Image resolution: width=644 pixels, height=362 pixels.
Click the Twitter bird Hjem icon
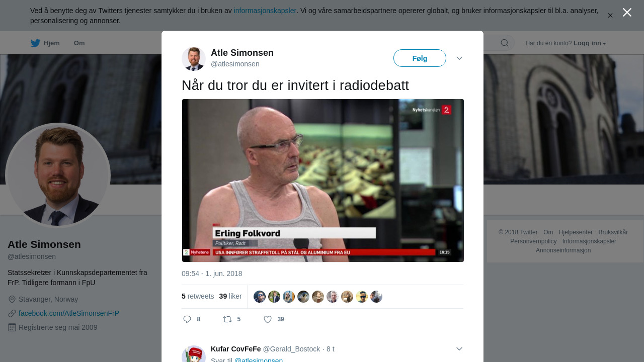pos(35,43)
